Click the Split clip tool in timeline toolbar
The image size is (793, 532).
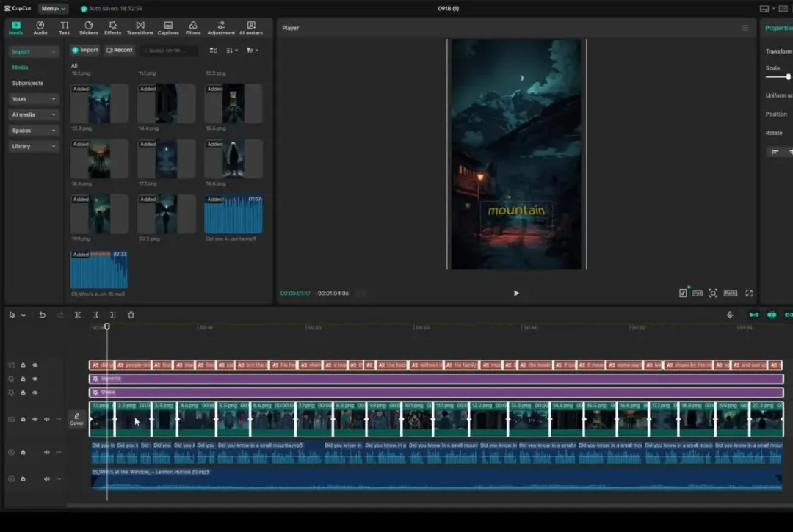tap(78, 315)
